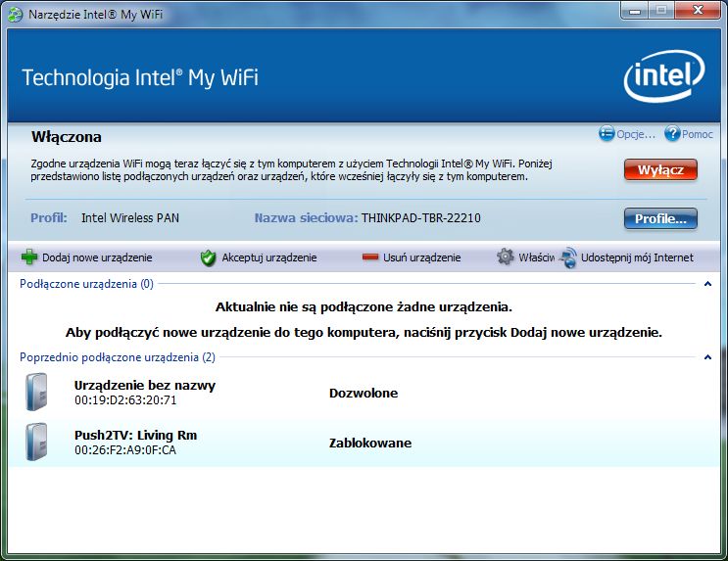Close the My WiFi window
Screen dimensions: 728x561
(x=698, y=10)
